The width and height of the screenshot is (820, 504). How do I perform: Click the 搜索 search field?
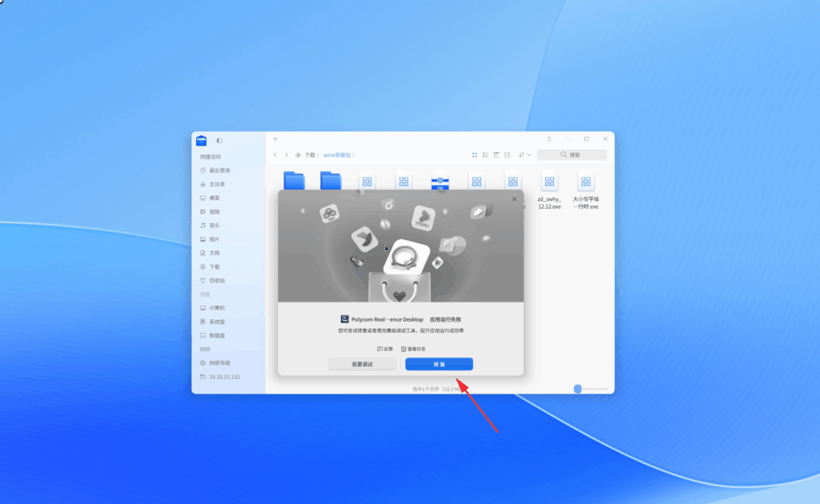pyautogui.click(x=572, y=155)
